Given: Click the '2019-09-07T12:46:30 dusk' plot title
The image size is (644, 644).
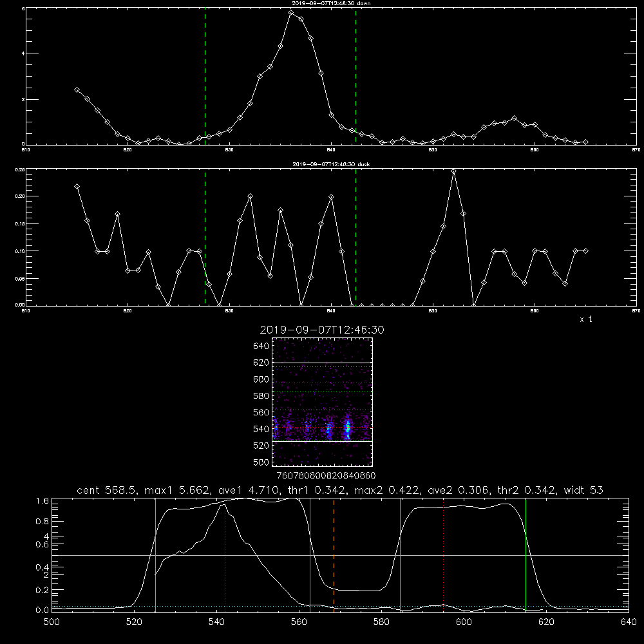Looking at the screenshot, I should point(331,164).
